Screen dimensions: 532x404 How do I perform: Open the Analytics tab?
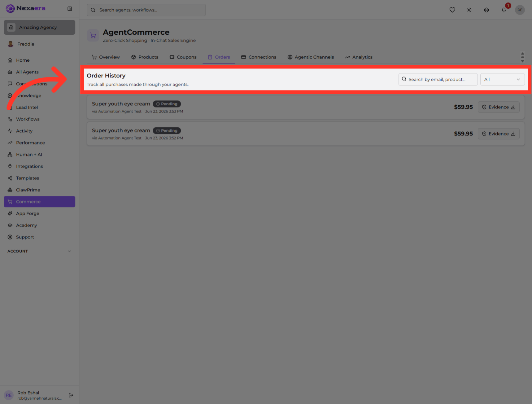[359, 57]
